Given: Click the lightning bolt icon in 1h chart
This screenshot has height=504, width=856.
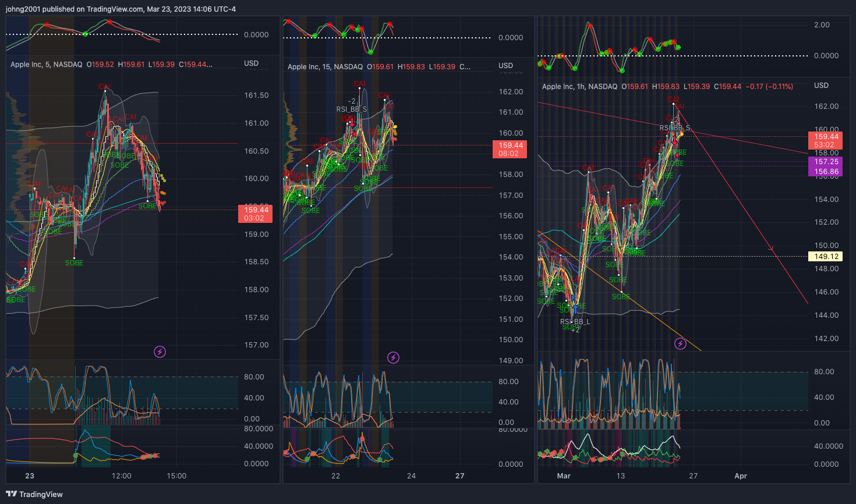Looking at the screenshot, I should 680,344.
